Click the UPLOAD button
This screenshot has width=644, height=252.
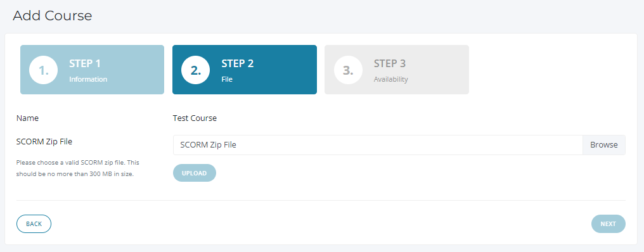point(194,173)
